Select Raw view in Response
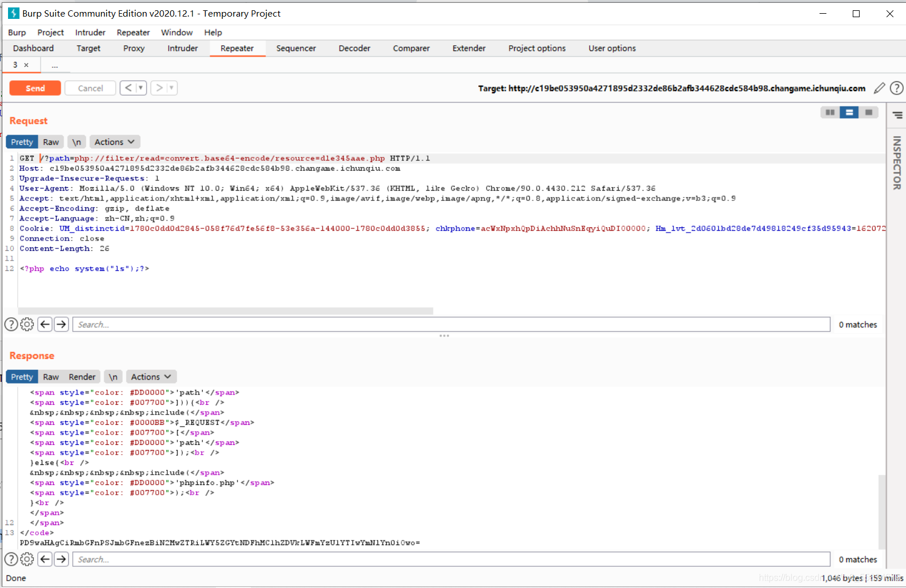 51,377
